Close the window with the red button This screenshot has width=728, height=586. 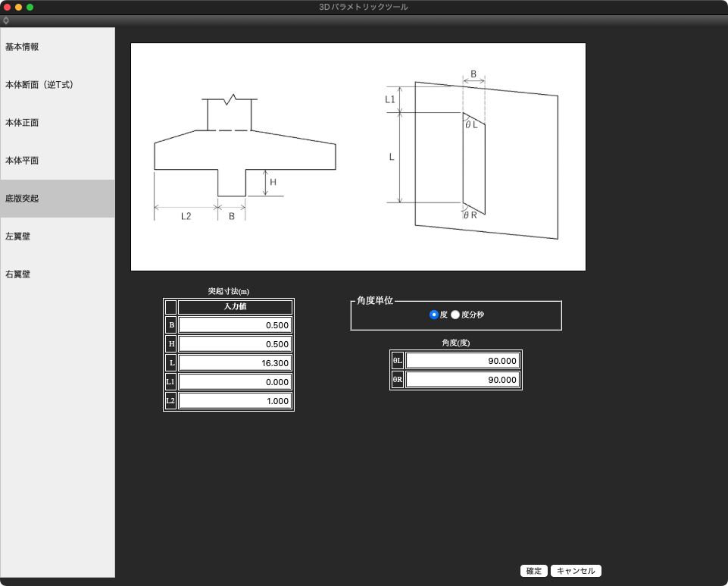click(7, 7)
